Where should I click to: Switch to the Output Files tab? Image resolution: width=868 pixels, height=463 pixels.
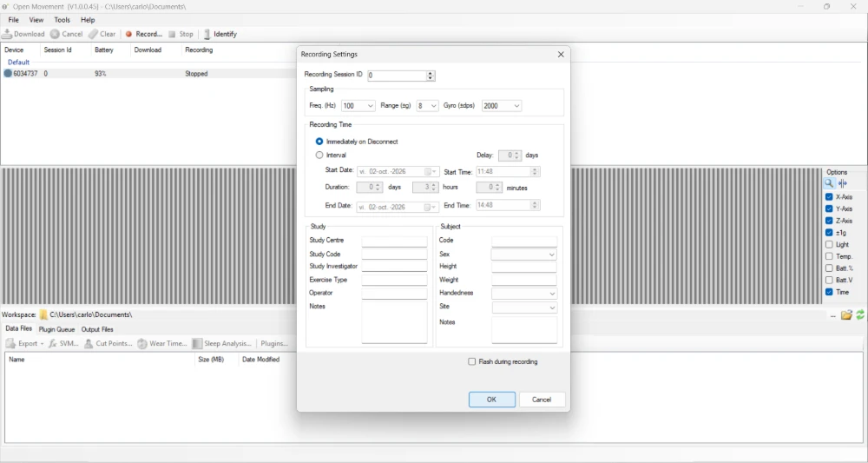click(x=97, y=329)
